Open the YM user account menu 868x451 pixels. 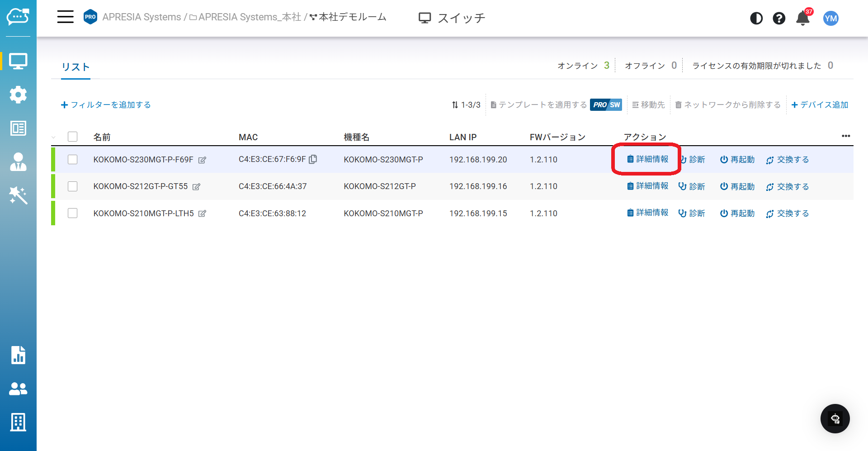(x=830, y=19)
